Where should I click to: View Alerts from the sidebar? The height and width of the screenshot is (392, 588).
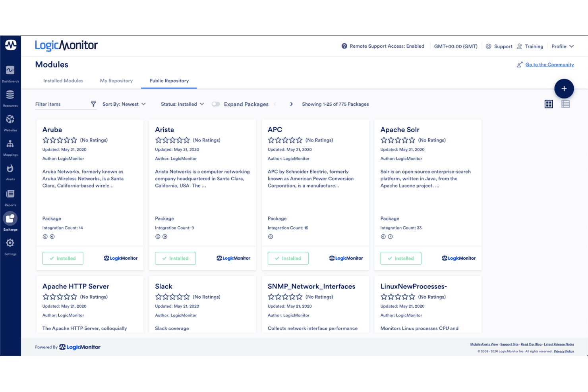pos(10,172)
